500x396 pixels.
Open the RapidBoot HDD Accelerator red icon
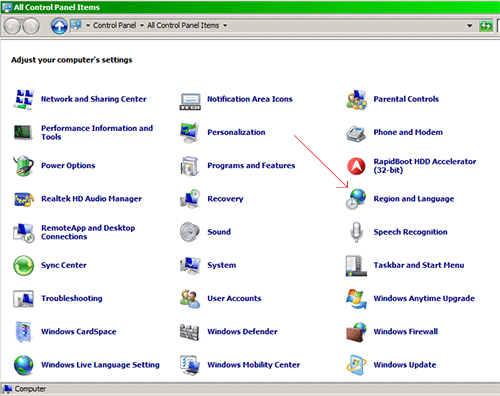(356, 166)
